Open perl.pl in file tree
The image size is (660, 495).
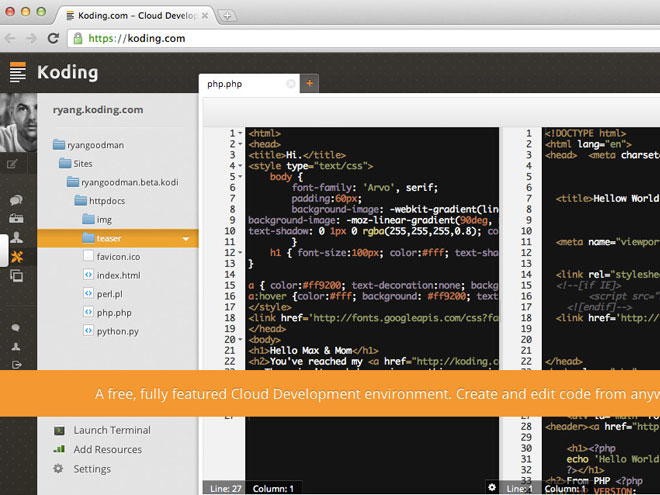[103, 294]
